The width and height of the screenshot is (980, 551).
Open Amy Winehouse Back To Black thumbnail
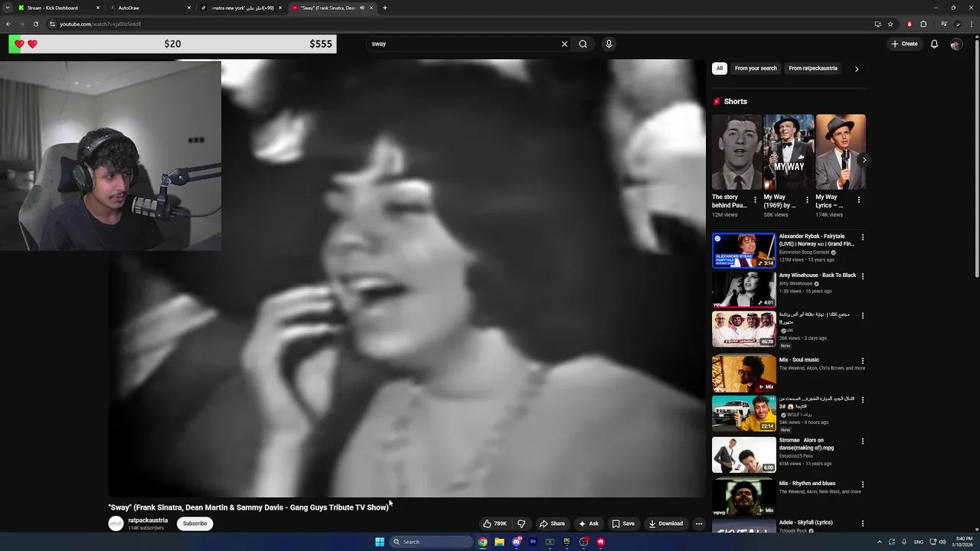click(743, 290)
